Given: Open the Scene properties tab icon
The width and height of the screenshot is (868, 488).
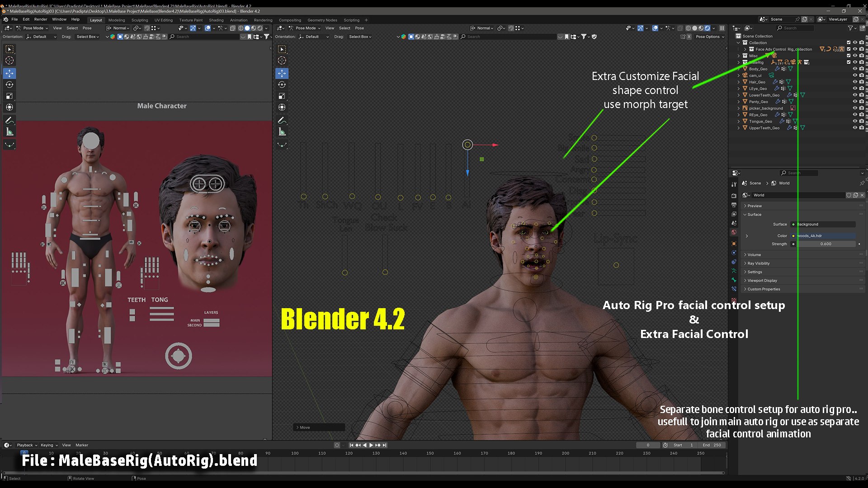Looking at the screenshot, I should [734, 223].
